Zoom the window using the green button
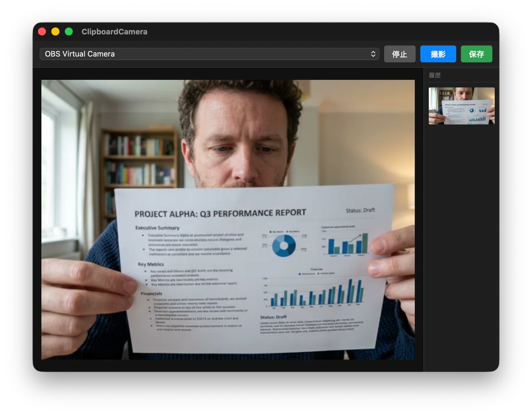The width and height of the screenshot is (532, 415). [x=69, y=32]
